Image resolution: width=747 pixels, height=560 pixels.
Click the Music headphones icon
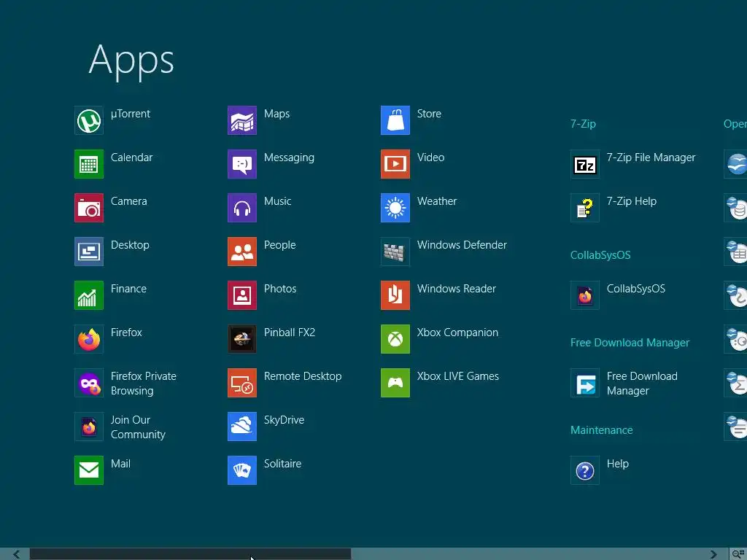(242, 208)
